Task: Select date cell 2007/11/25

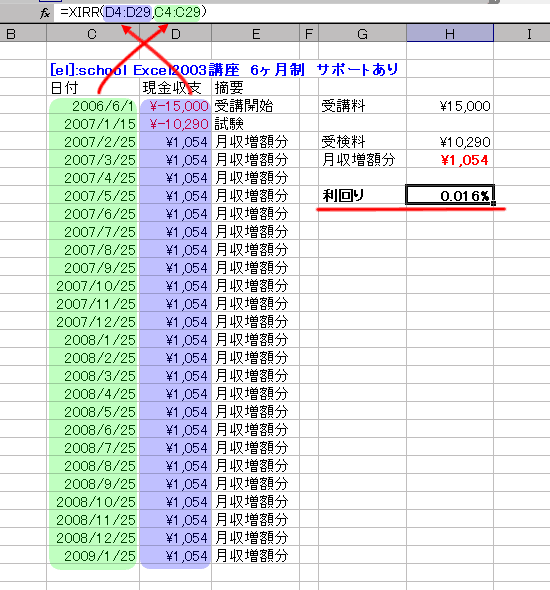Action: [93, 304]
